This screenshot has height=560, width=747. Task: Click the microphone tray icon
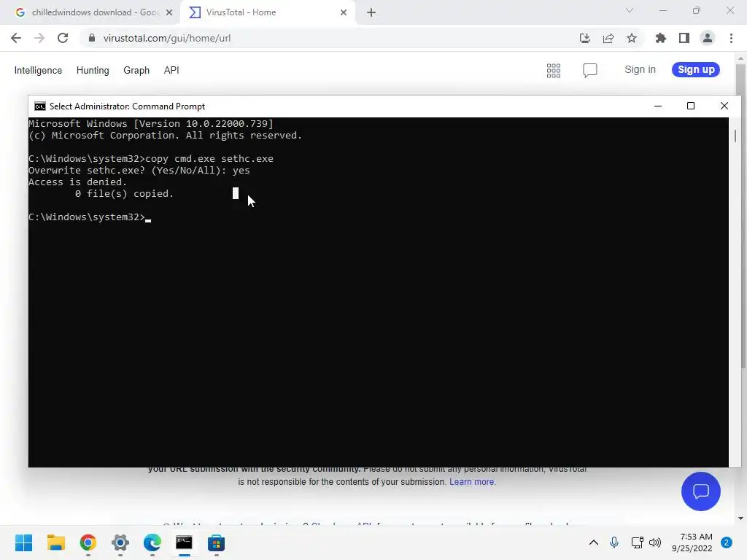pos(614,542)
